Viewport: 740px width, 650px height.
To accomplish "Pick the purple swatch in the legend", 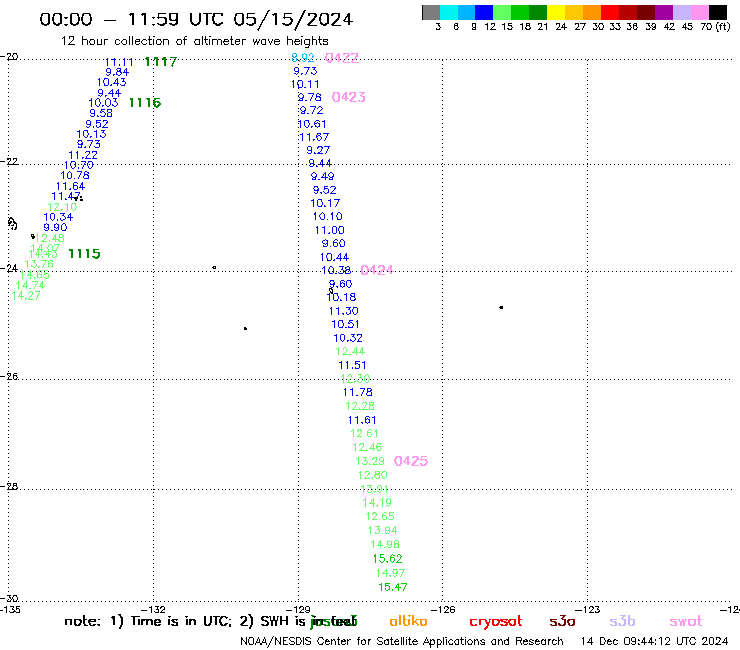I will (664, 12).
